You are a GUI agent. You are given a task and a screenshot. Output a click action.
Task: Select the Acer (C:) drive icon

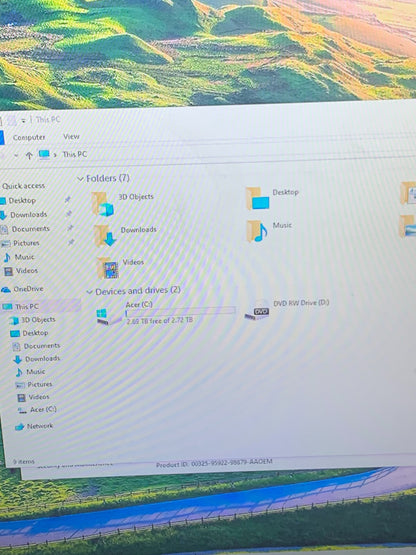[x=108, y=316]
